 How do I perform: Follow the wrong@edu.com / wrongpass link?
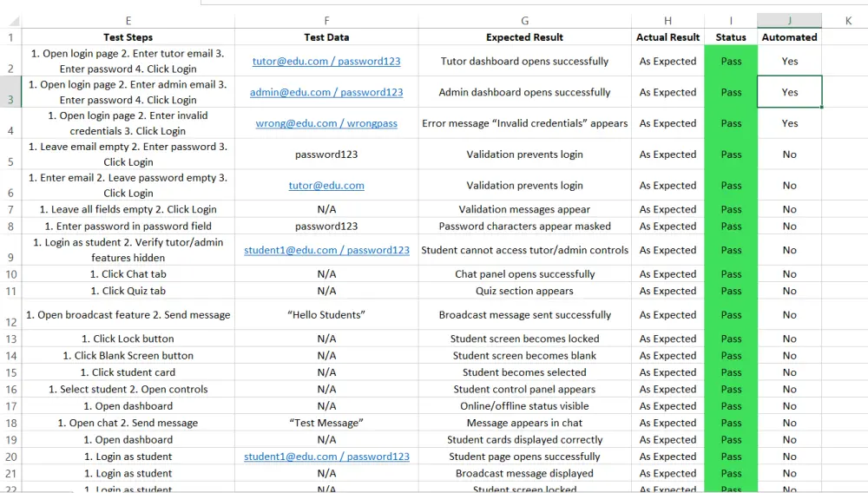tap(326, 123)
